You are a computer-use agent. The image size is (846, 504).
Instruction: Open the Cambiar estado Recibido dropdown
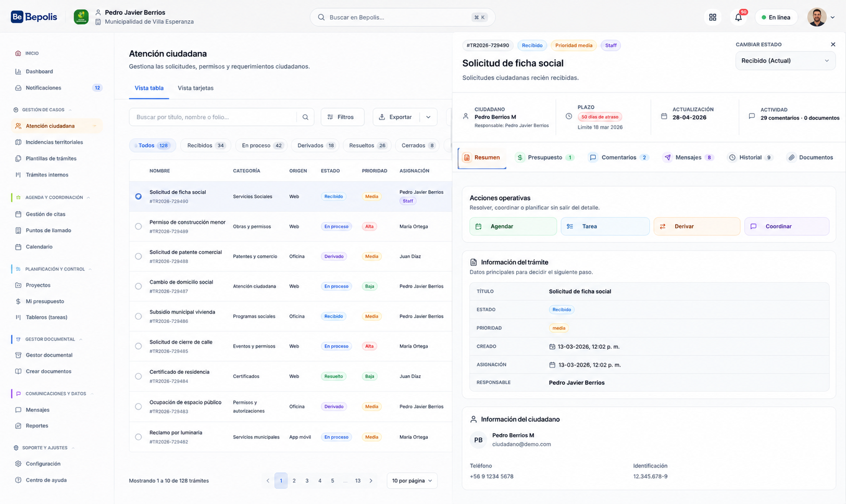pyautogui.click(x=785, y=61)
